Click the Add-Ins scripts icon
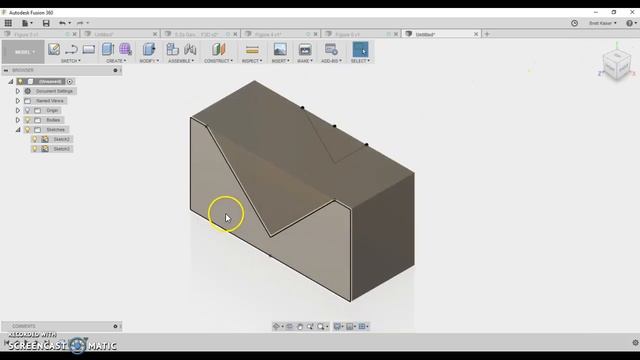Screen dimensions: 640x360 (331, 49)
